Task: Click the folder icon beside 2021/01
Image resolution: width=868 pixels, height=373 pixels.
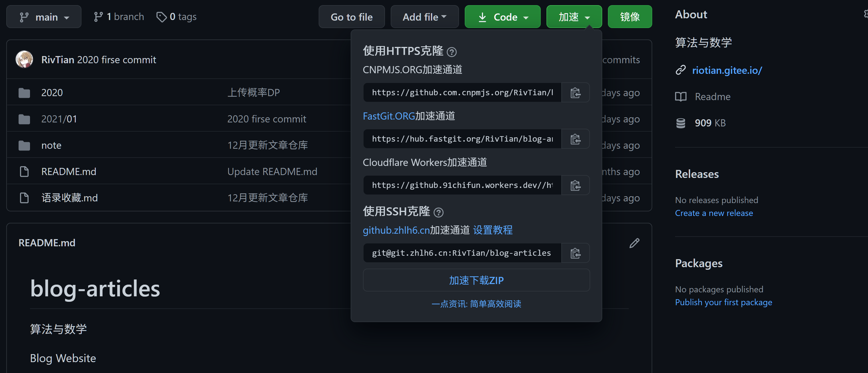Action: [24, 119]
